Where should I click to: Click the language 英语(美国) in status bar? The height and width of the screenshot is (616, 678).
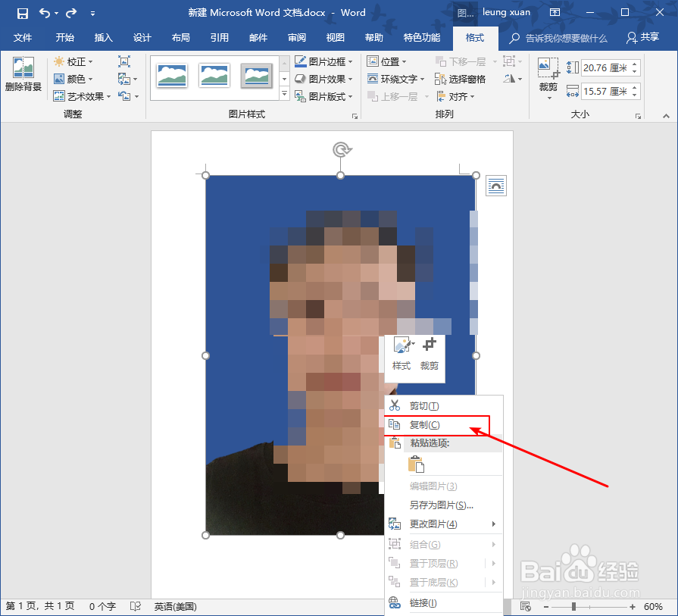[176, 606]
